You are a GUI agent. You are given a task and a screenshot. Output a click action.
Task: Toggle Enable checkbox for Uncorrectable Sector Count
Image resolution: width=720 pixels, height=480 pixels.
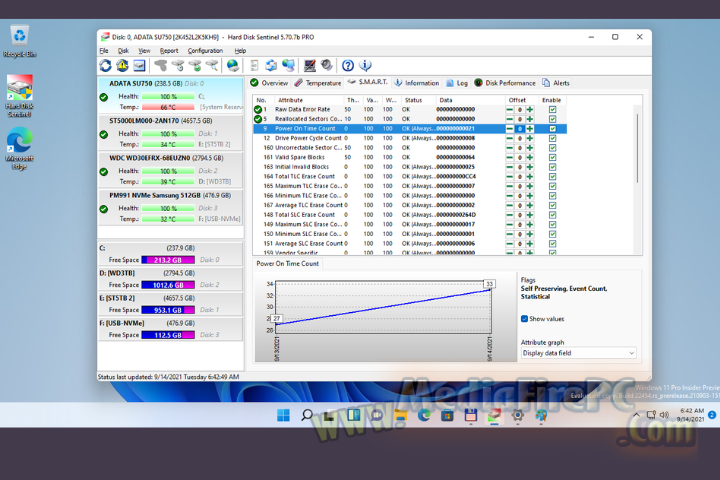pos(552,148)
